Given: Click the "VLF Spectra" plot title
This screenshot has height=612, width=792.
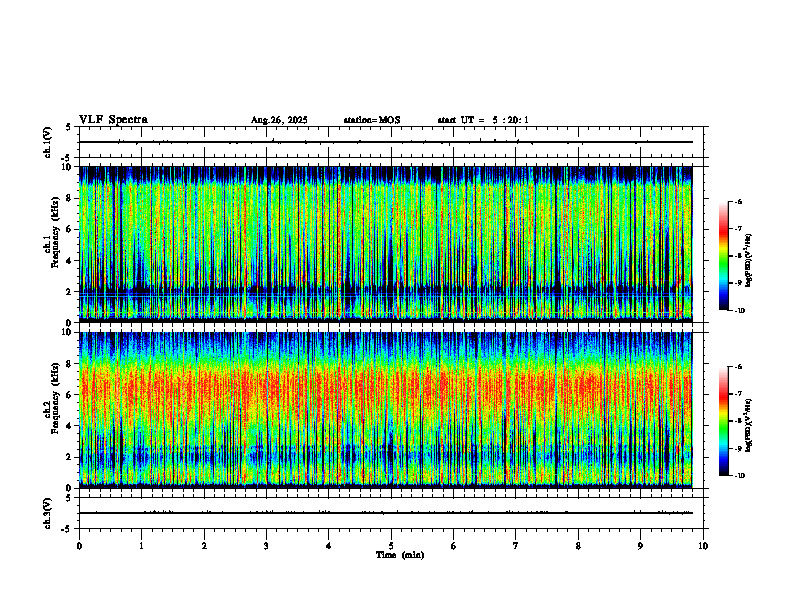Looking at the screenshot, I should coord(113,120).
